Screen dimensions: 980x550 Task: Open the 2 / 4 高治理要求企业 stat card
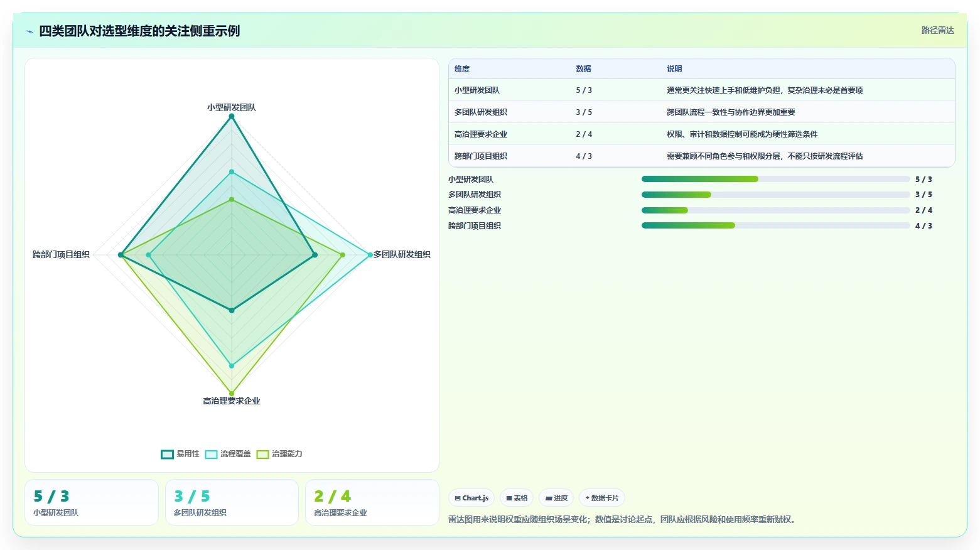(x=372, y=502)
